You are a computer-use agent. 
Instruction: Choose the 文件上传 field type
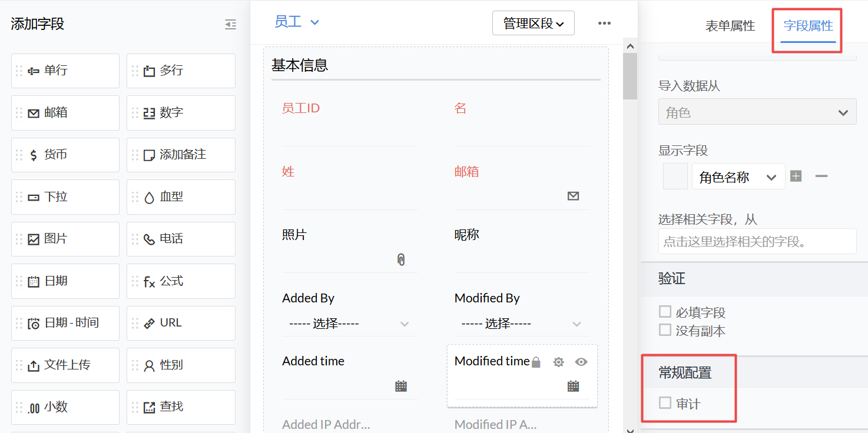pyautogui.click(x=65, y=365)
